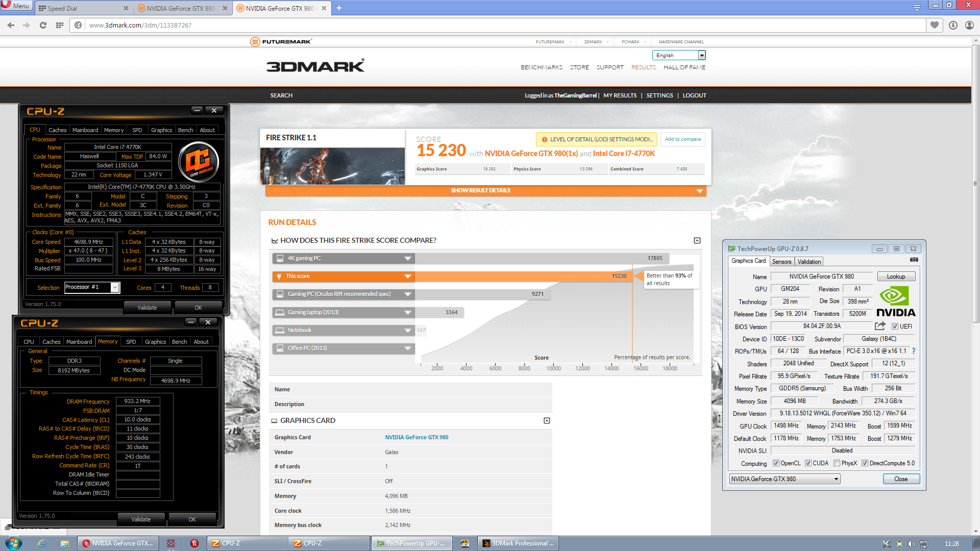Click the browser address bar URL
This screenshot has height=551, width=980.
click(x=140, y=25)
